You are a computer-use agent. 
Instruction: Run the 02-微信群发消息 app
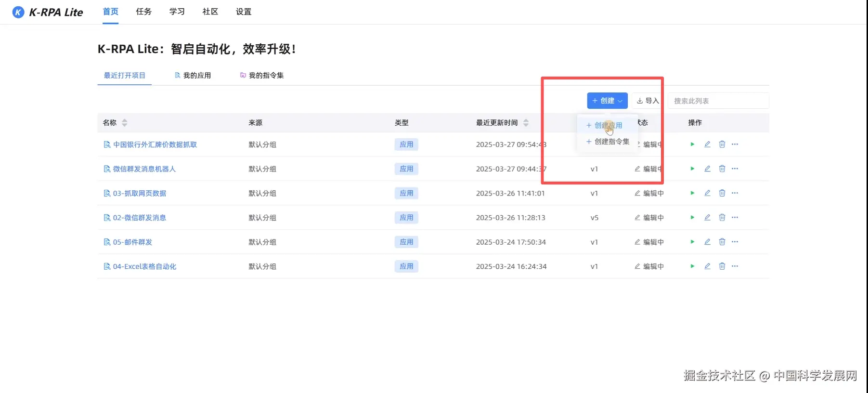coord(692,217)
